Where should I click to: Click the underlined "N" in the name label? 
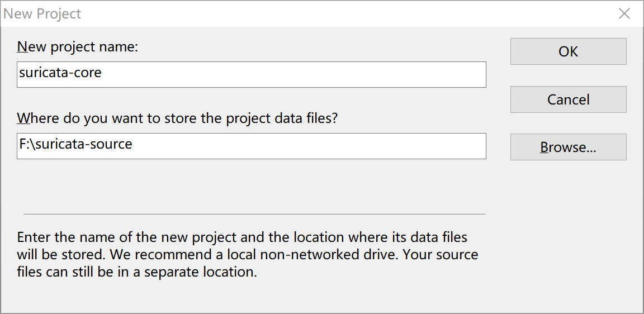pos(22,46)
